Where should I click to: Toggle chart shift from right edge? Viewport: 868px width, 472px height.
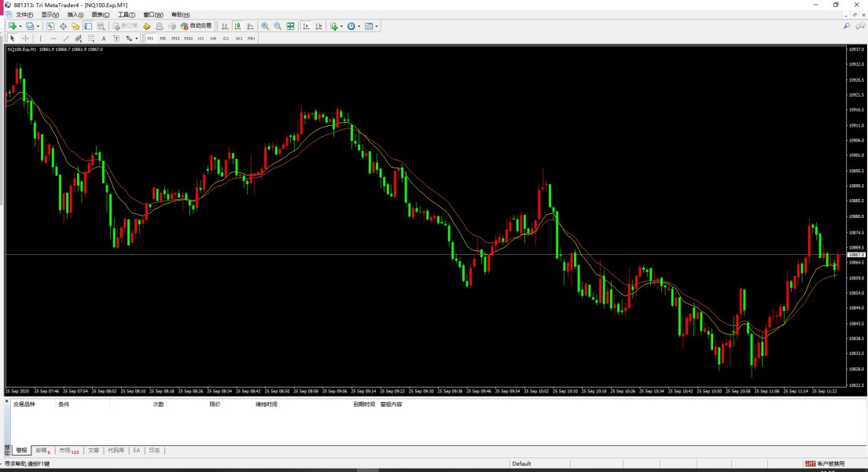318,26
